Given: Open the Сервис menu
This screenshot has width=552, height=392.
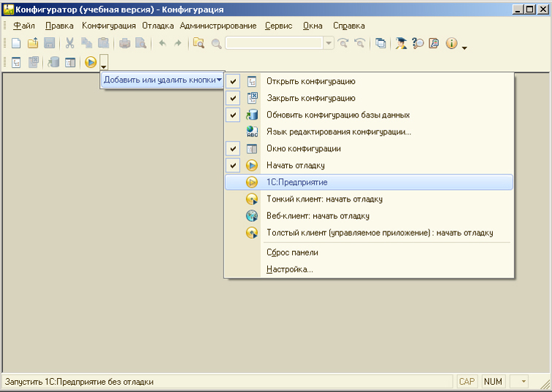Looking at the screenshot, I should tap(278, 26).
